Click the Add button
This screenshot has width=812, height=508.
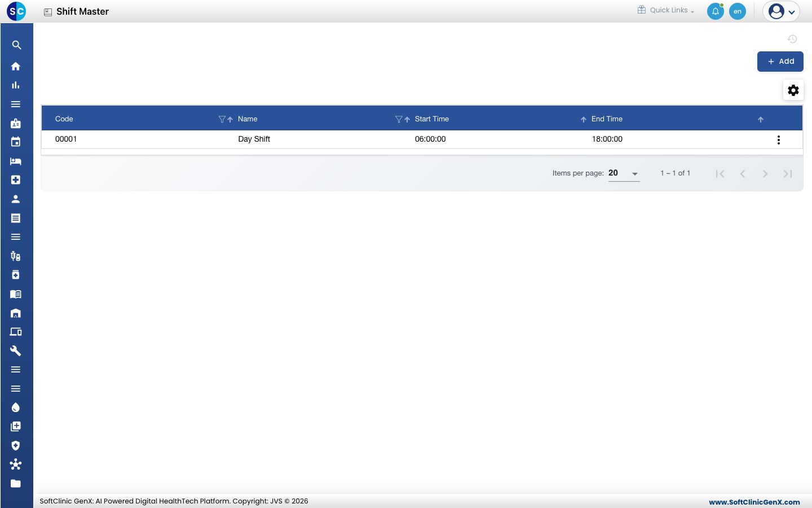coord(780,62)
